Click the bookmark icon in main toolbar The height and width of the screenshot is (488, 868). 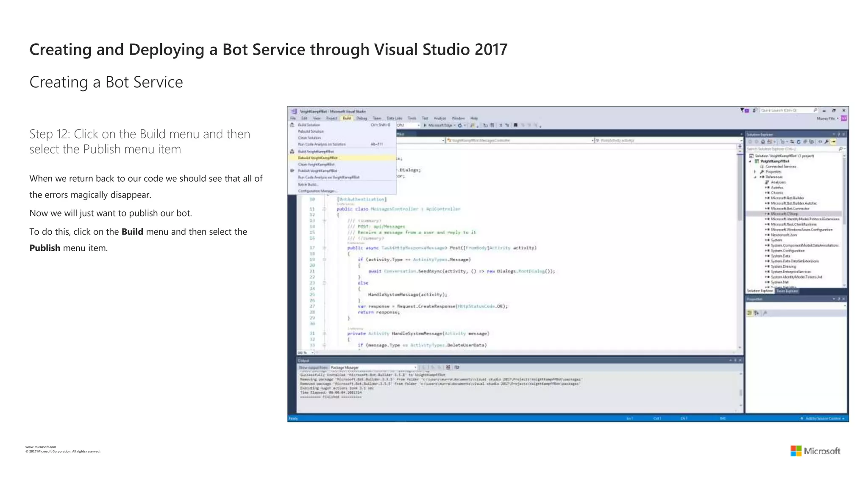pyautogui.click(x=515, y=125)
